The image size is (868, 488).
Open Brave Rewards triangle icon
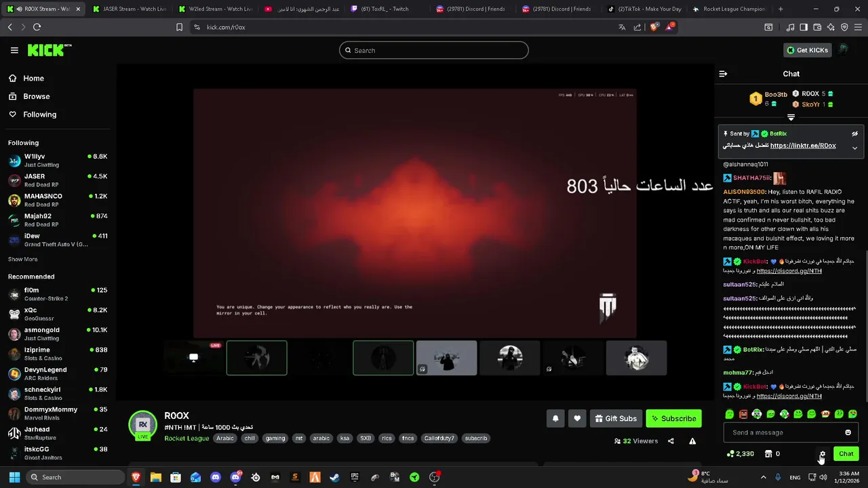click(670, 26)
